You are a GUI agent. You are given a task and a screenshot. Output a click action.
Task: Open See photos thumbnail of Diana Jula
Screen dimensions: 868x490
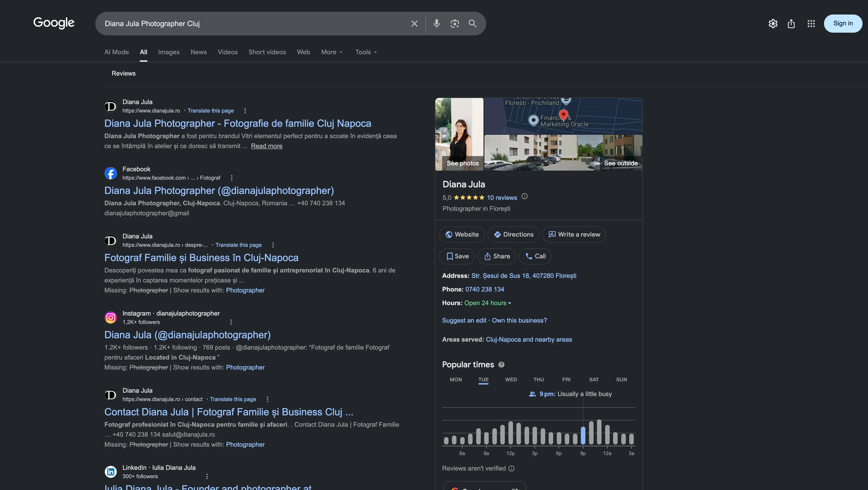coord(459,134)
